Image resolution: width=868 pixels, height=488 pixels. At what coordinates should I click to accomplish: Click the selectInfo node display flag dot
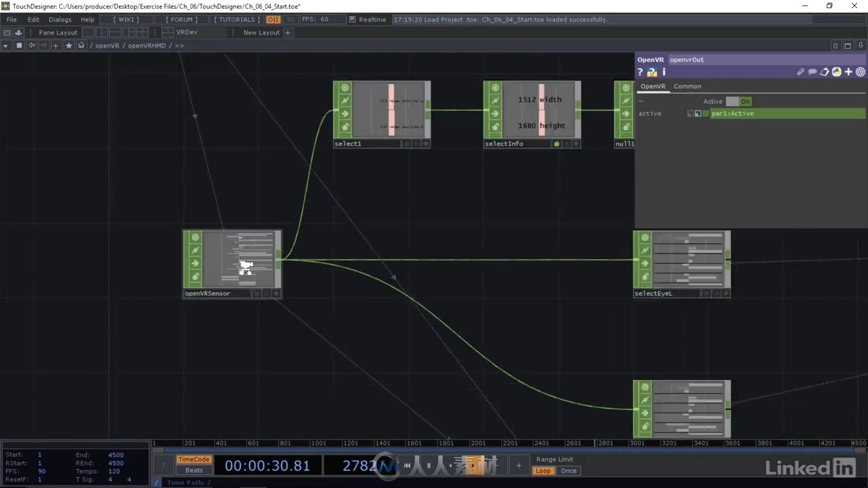tap(557, 144)
